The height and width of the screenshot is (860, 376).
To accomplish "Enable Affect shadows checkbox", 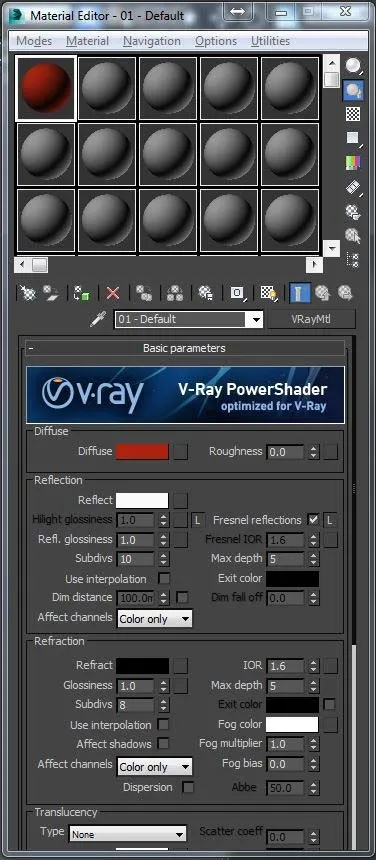I will 163,744.
